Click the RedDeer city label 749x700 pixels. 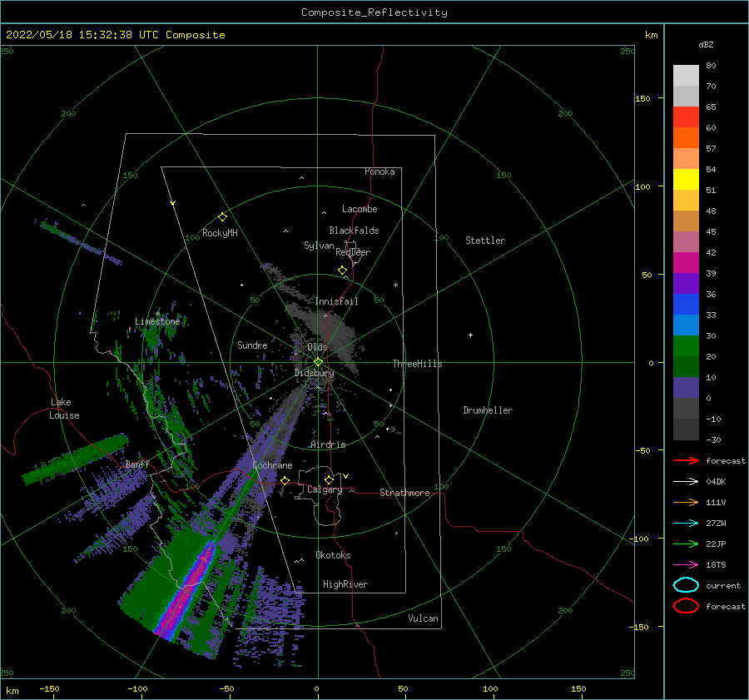point(353,252)
